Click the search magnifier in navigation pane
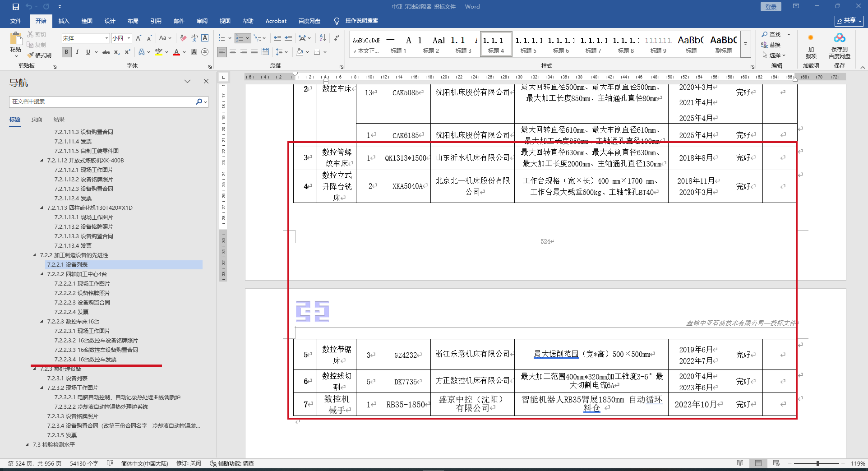Screen dimensions: 868x471 [199, 102]
